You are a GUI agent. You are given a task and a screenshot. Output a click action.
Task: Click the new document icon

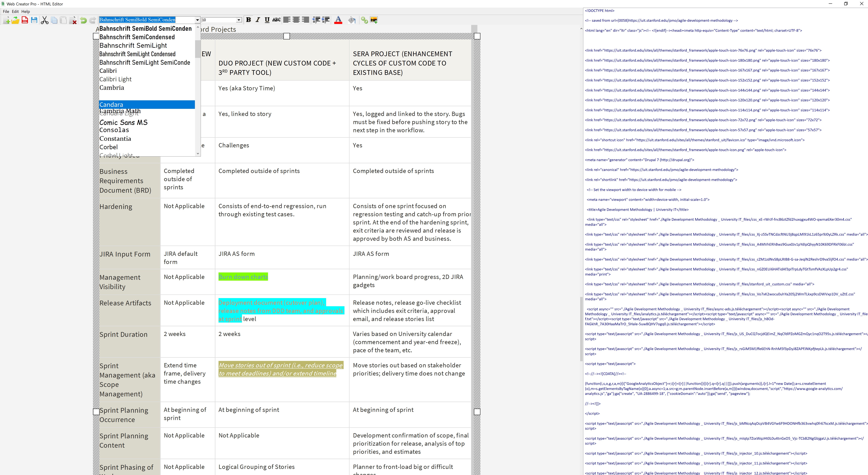coord(6,20)
